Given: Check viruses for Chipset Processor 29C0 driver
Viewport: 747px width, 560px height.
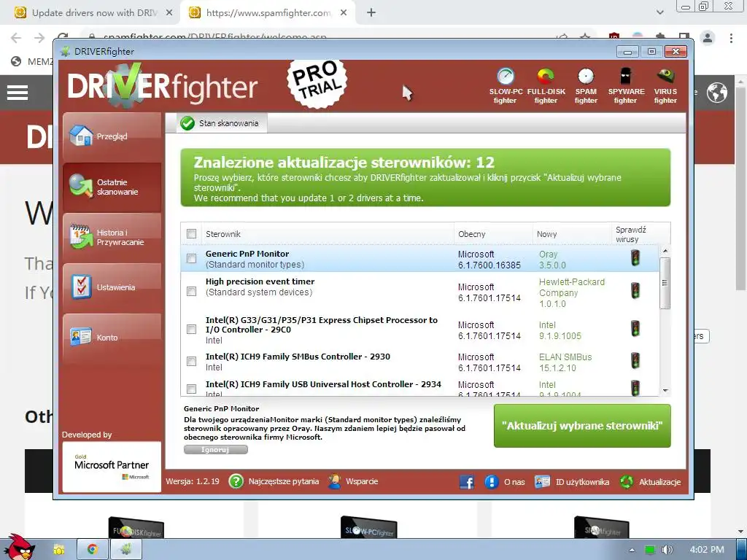Looking at the screenshot, I should tap(635, 329).
